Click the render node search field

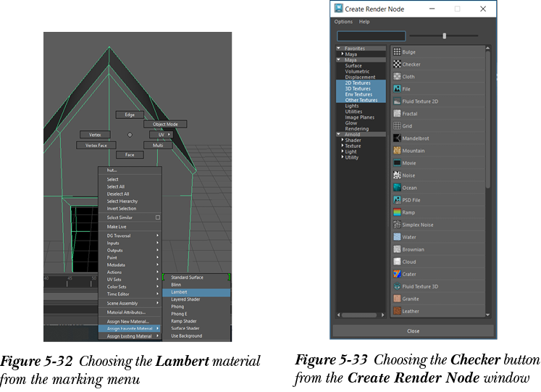(x=371, y=36)
